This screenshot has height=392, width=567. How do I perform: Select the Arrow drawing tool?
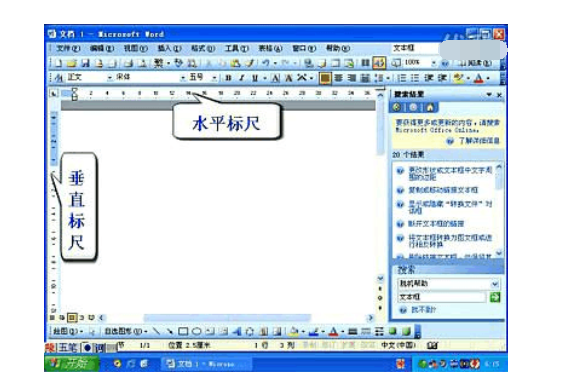coord(169,331)
